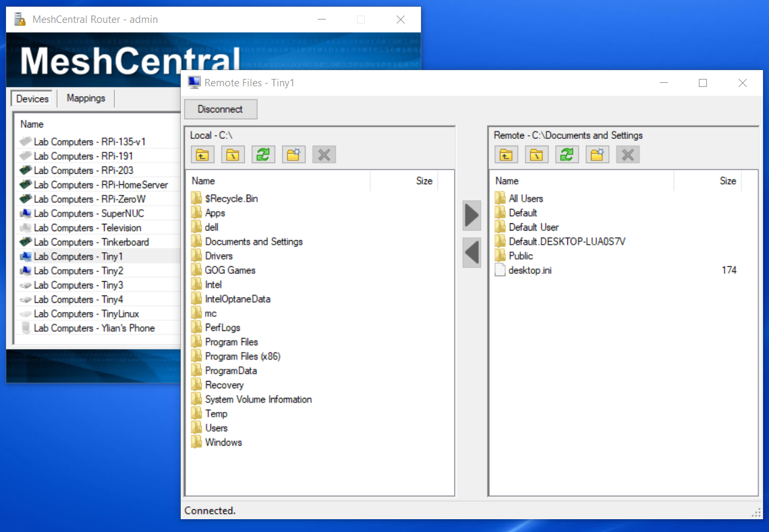Select the Public remote folder

[514, 256]
